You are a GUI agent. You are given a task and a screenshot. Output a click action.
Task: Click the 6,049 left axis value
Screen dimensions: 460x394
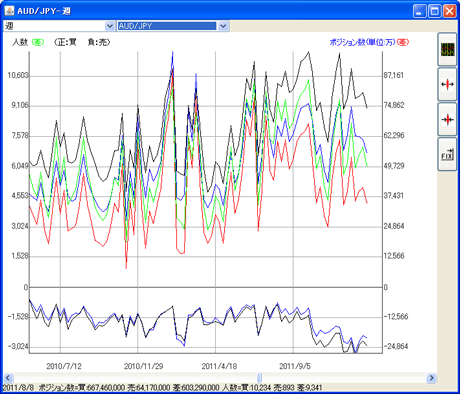[20, 166]
